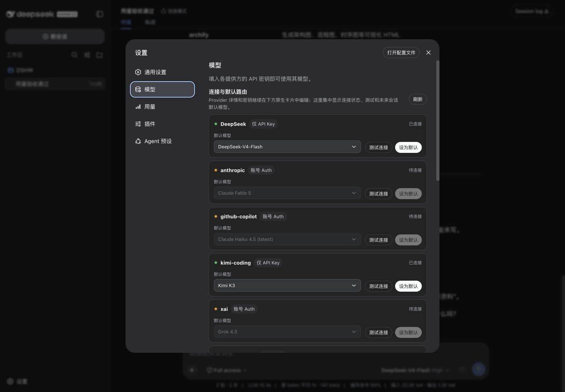Click the blue send button in composer
This screenshot has height=392, width=565.
tap(478, 369)
